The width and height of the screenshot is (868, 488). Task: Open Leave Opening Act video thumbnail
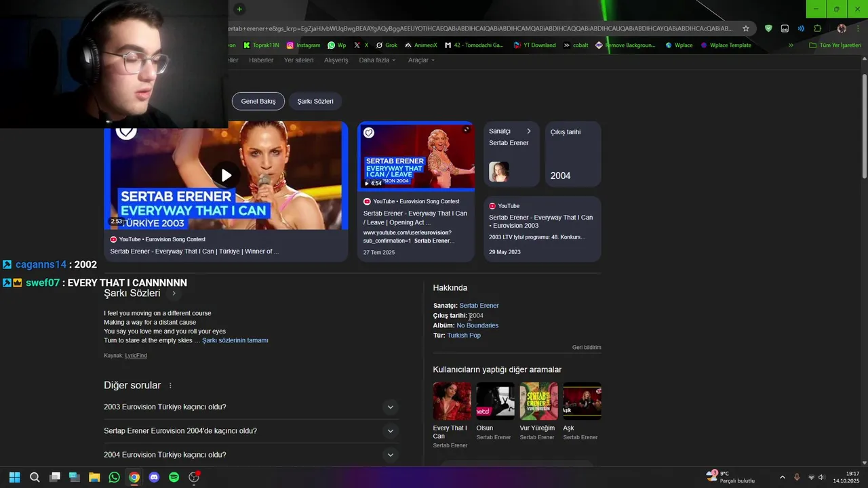(416, 157)
